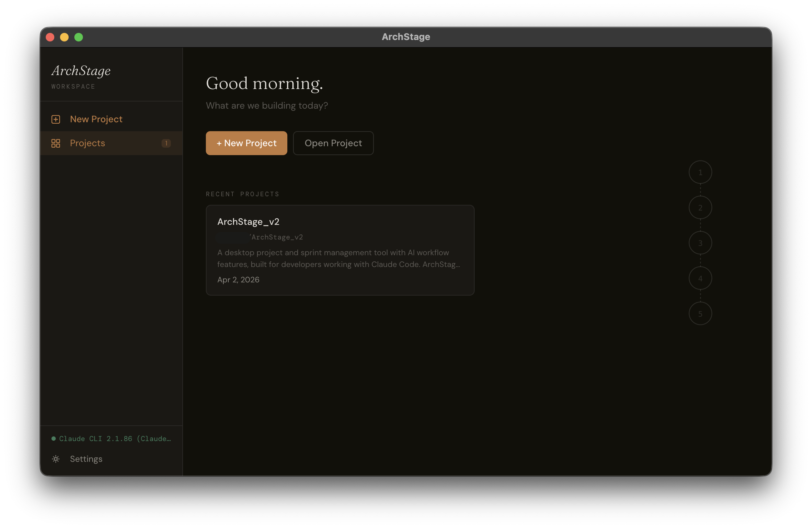The image size is (812, 529).
Task: Click step circle 2 in the progress rail
Action: coord(700,207)
